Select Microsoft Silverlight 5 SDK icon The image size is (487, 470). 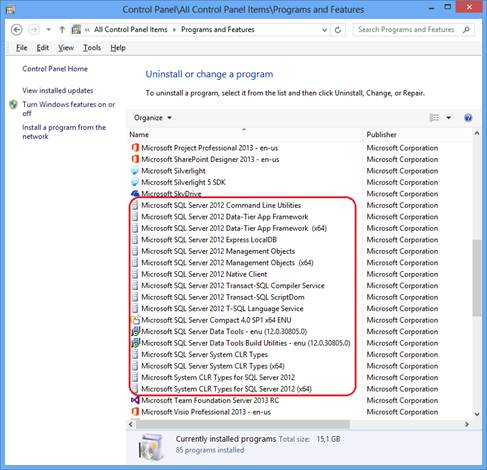135,182
